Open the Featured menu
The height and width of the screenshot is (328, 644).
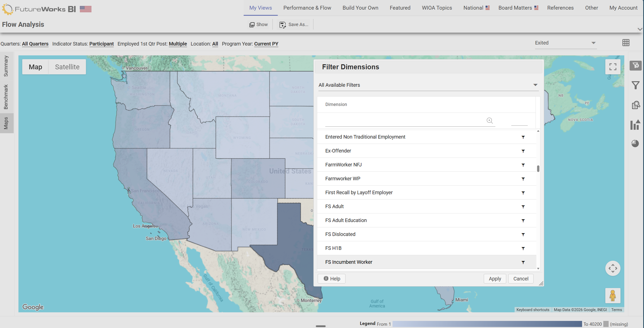click(x=400, y=8)
